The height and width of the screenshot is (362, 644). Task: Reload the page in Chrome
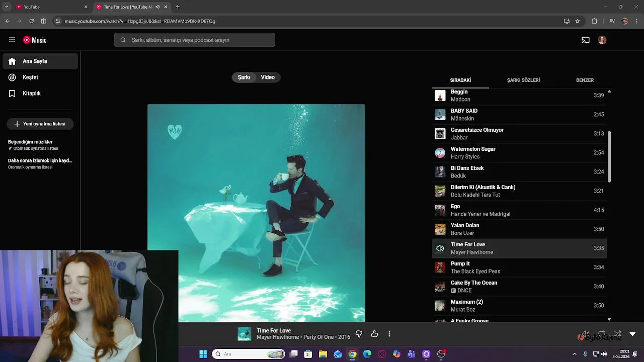click(x=31, y=21)
